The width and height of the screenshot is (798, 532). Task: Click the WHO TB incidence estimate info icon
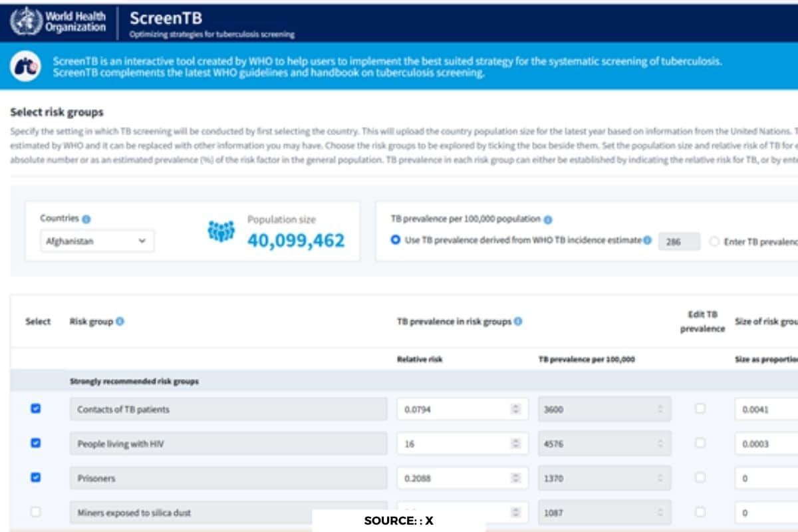648,240
